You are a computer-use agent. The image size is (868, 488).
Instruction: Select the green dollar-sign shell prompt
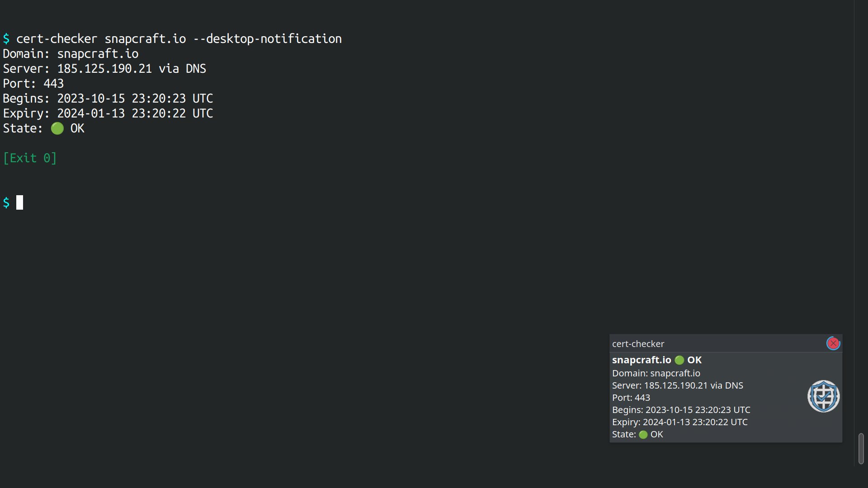click(6, 203)
